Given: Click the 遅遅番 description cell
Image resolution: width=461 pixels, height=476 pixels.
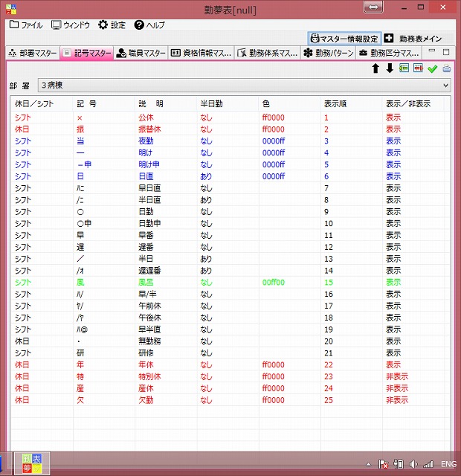Looking at the screenshot, I should click(149, 271).
